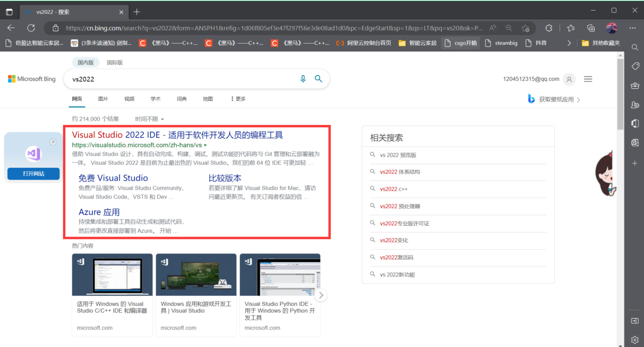The width and height of the screenshot is (644, 347).
Task: Toggle read aloud icon in address bar
Action: click(492, 28)
